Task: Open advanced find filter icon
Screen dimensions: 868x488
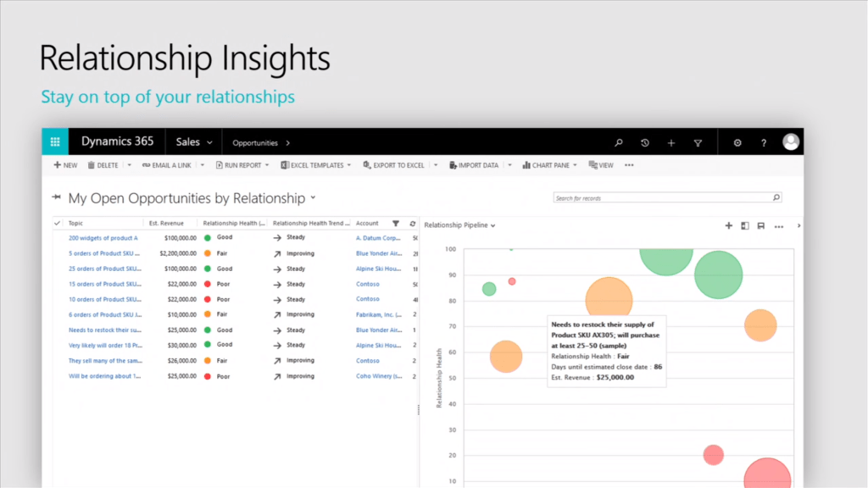Action: [697, 142]
